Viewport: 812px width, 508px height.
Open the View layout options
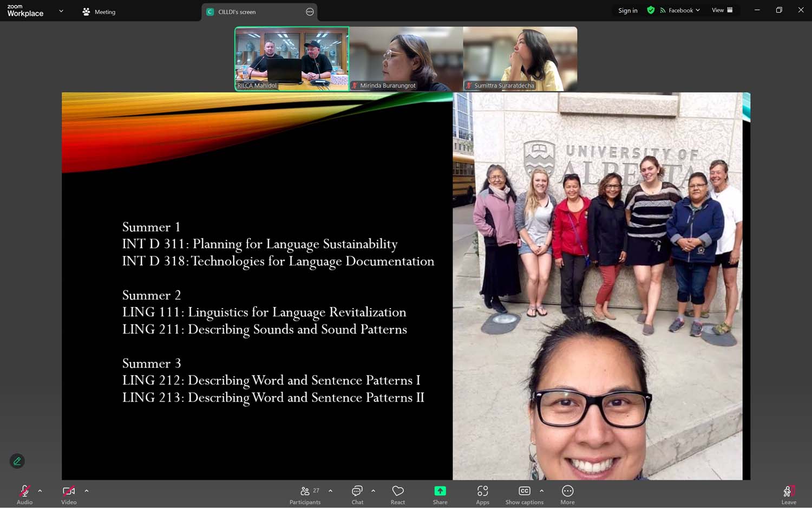pyautogui.click(x=722, y=10)
